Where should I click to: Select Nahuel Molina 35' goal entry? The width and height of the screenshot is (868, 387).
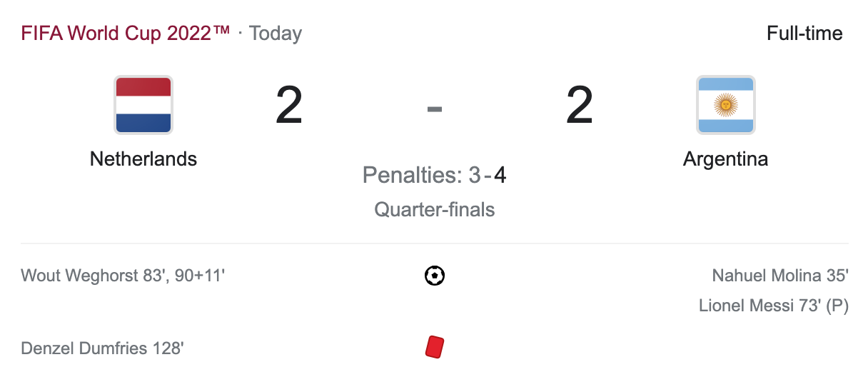point(779,276)
